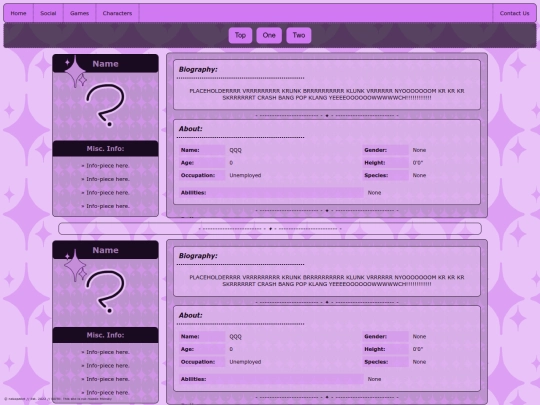Click the About heading in top profile
This screenshot has width=540, height=405.
click(190, 129)
